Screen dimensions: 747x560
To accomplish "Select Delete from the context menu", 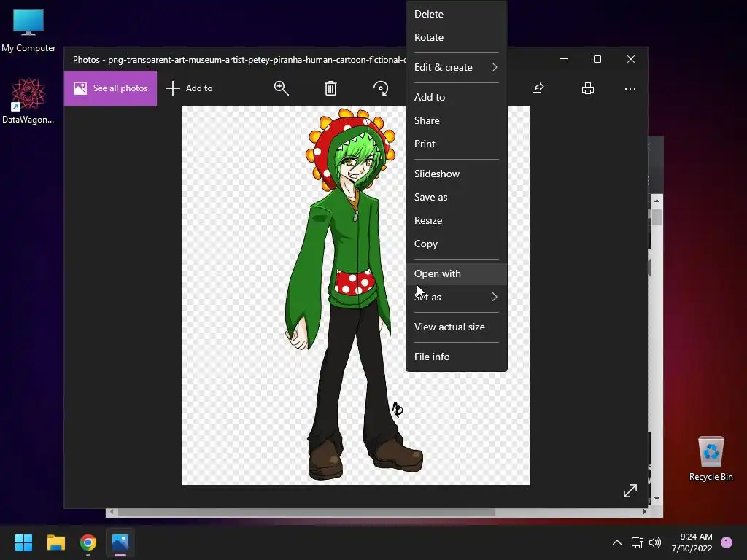I will tap(457, 14).
